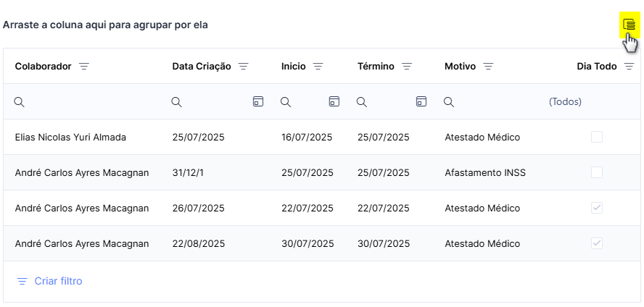Sort by the Motivo column header
The height and width of the screenshot is (307, 644).
[x=460, y=67]
